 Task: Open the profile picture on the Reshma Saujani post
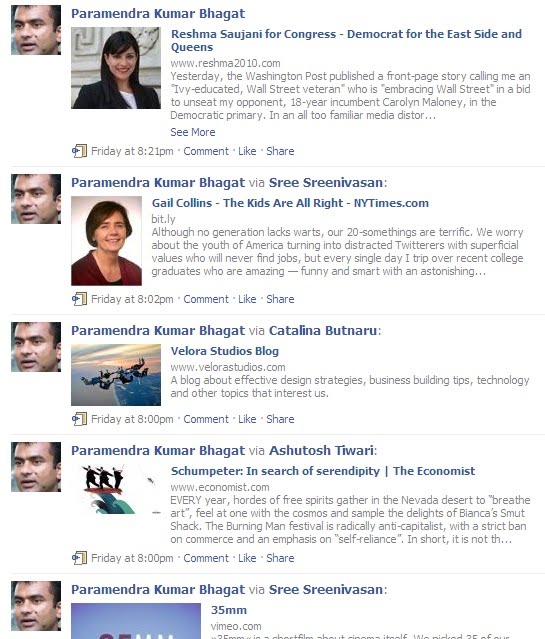point(36,30)
